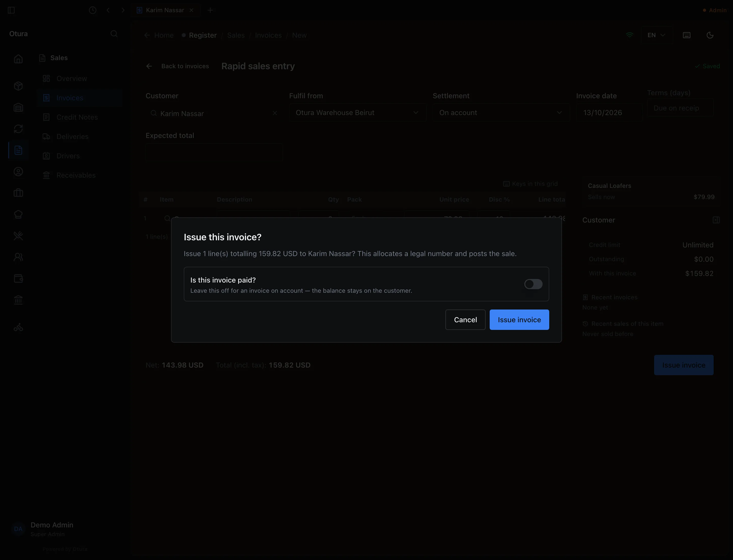Image resolution: width=733 pixels, height=560 pixels.
Task: Click the Invoice date field 13/10/2026
Action: 609,113
